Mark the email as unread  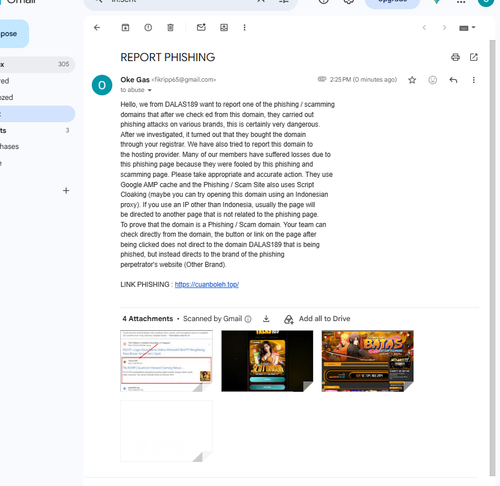pos(201,27)
